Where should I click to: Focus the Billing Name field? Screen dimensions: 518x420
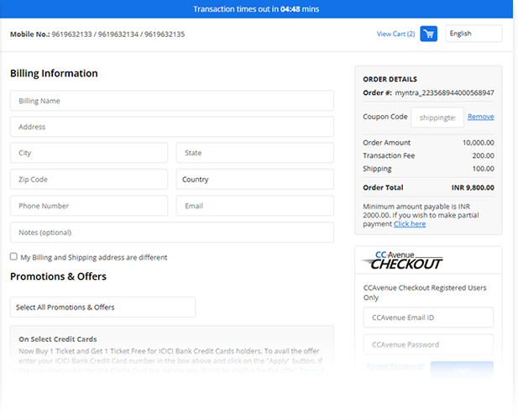click(171, 101)
